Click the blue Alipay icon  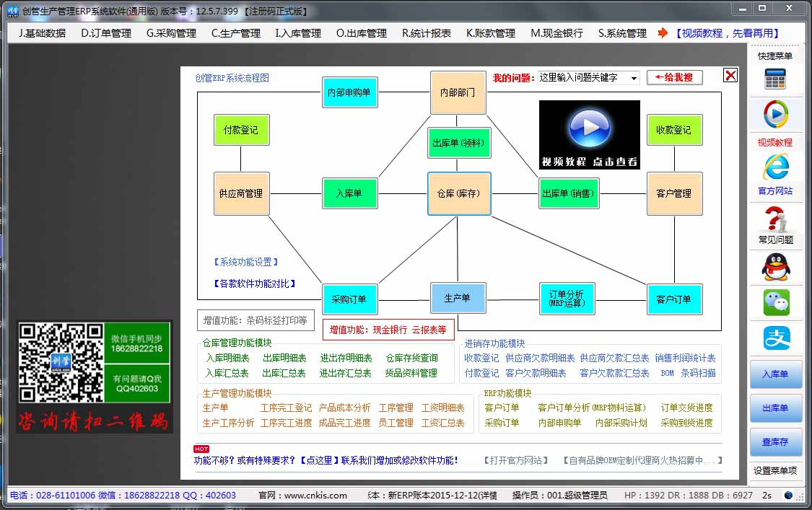(776, 338)
